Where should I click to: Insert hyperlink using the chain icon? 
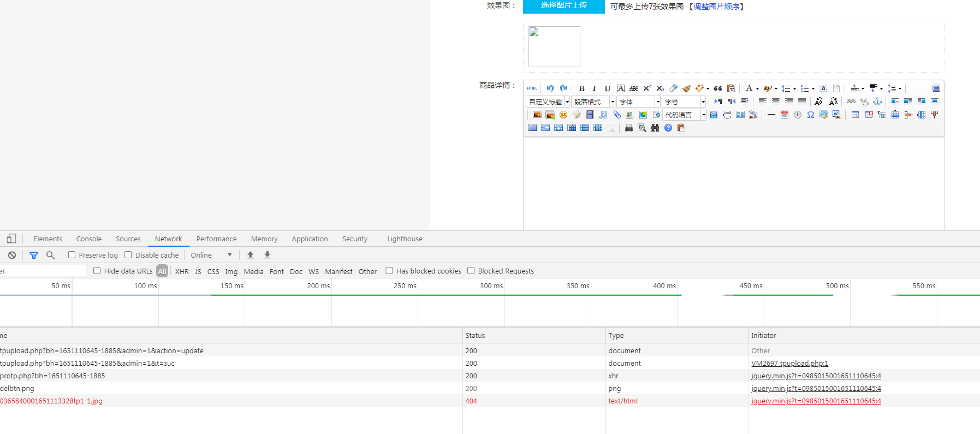851,102
